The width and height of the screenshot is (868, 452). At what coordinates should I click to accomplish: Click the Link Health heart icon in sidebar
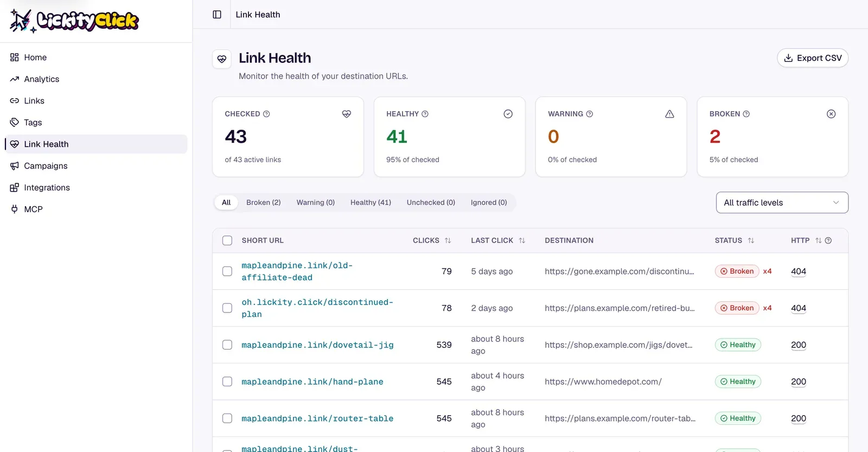click(x=15, y=144)
